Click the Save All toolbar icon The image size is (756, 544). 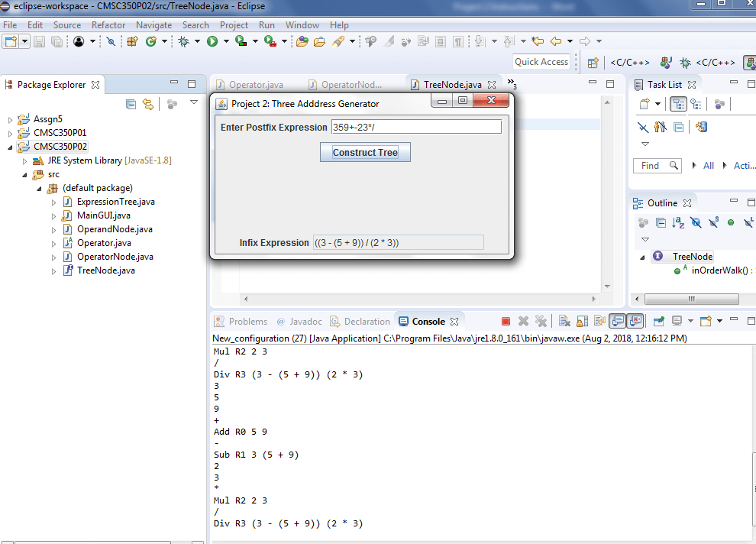point(57,42)
